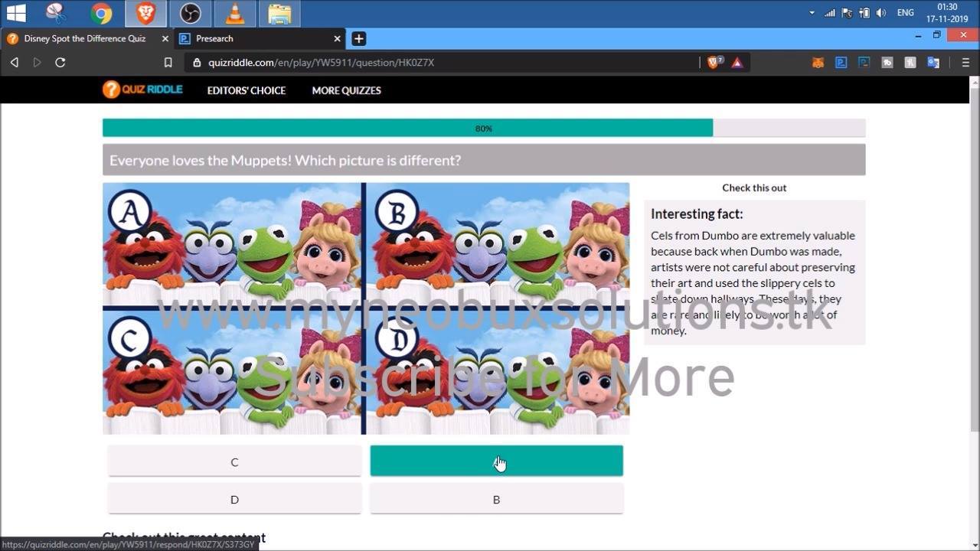Open More Quizzes menu
This screenshot has height=551, width=980.
[x=346, y=90]
